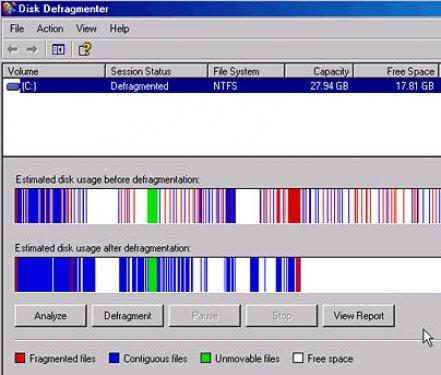Click the 27.94 GB capacity value
The image size is (441, 375).
[x=329, y=86]
